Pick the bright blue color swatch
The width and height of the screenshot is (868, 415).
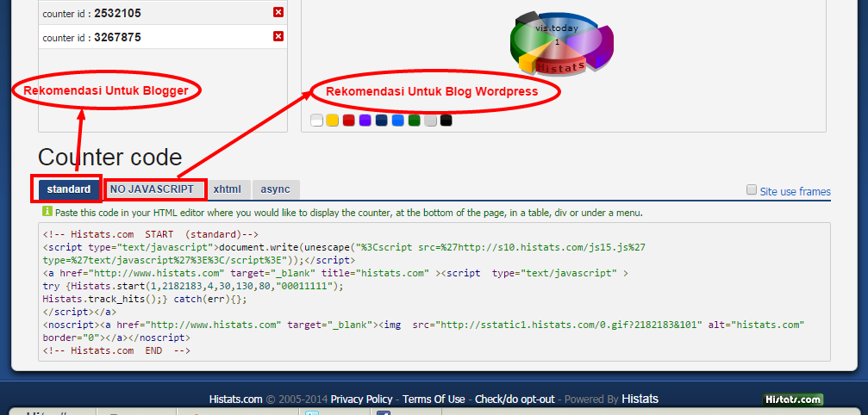397,120
